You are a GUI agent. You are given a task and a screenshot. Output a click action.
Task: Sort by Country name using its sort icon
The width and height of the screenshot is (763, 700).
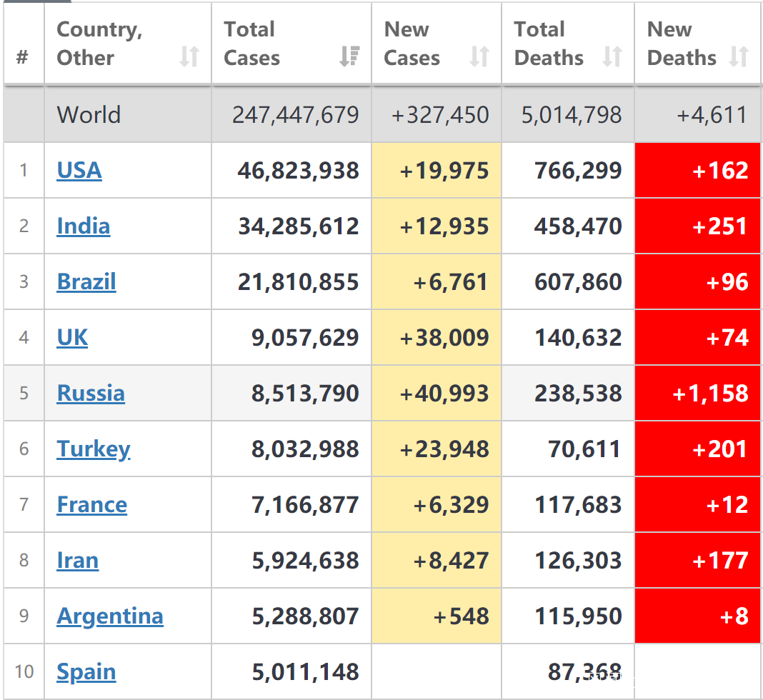click(189, 56)
